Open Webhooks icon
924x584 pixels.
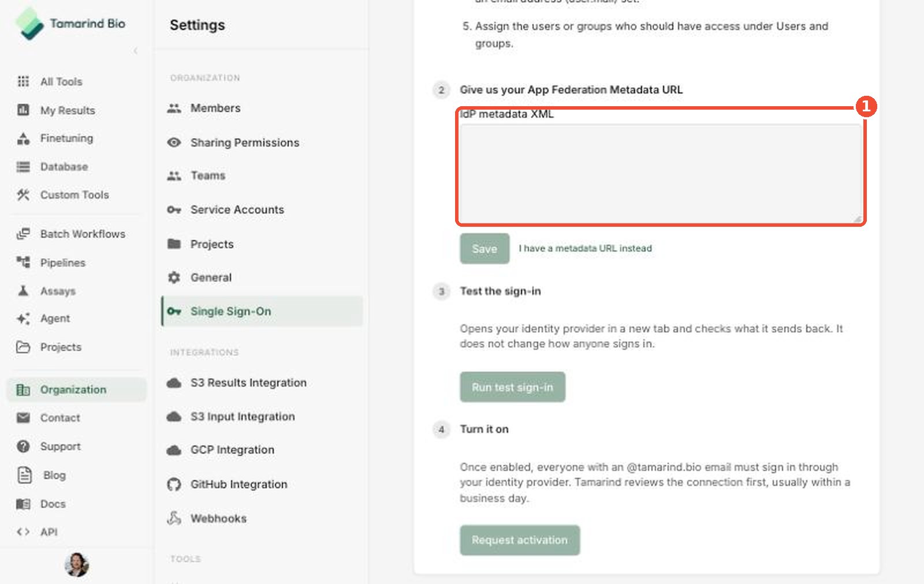click(174, 518)
